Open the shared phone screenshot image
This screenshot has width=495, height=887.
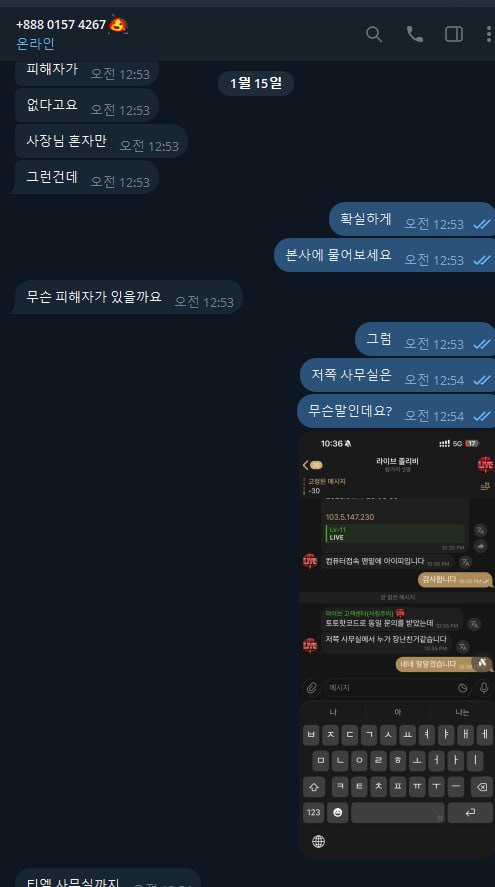(397, 645)
